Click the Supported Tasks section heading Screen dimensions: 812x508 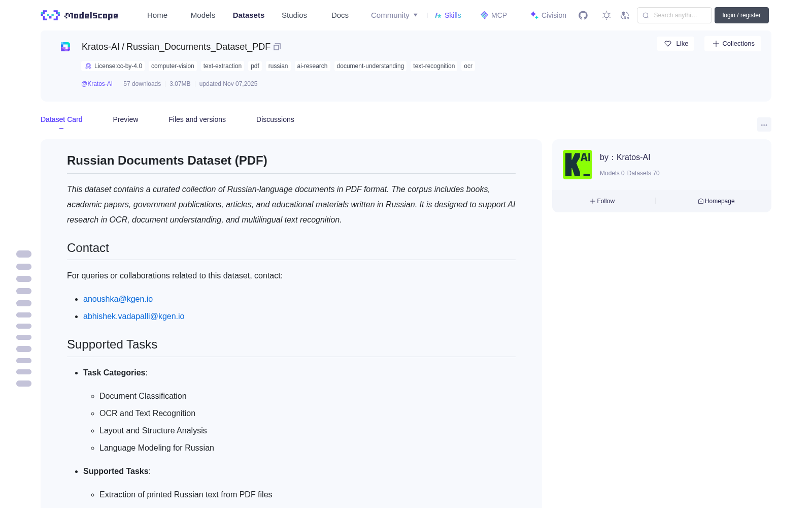tap(112, 344)
